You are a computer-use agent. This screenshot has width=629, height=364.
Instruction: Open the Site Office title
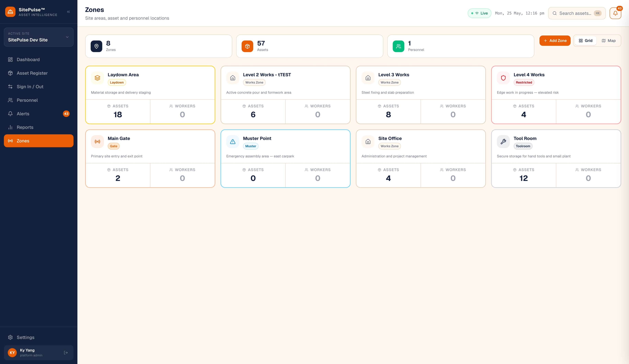pyautogui.click(x=390, y=138)
